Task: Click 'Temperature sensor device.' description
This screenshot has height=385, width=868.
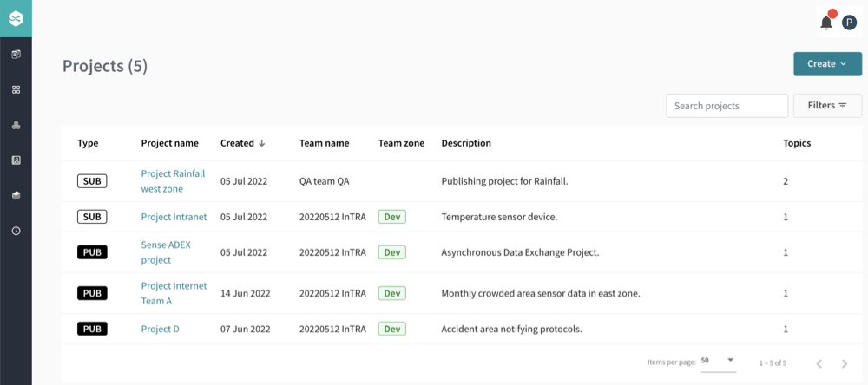Action: pyautogui.click(x=499, y=217)
